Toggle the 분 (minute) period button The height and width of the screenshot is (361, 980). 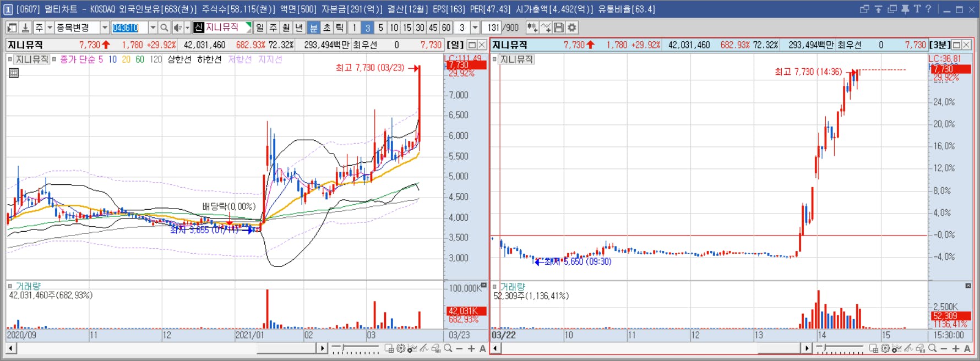pos(313,28)
